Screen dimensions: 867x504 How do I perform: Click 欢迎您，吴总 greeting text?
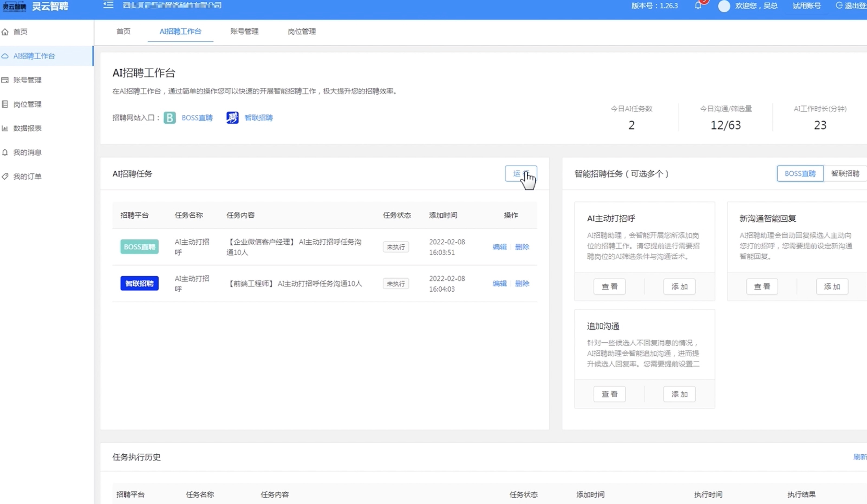(756, 6)
